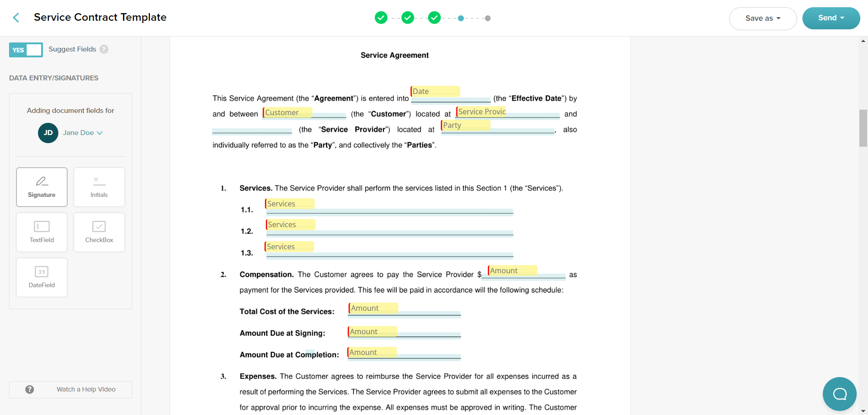Screen dimensions: 868x415
Task: Go to the final gray progress step
Action: 488,19
